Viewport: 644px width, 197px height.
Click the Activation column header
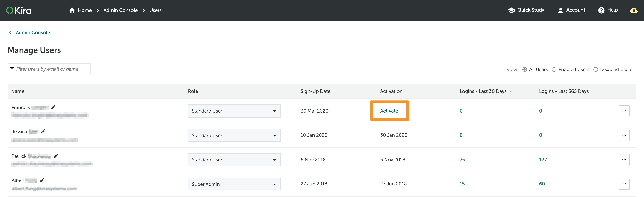coord(391,91)
